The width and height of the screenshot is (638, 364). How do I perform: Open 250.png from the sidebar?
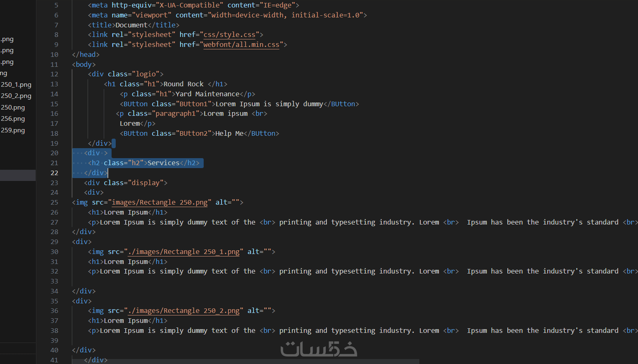click(x=13, y=107)
